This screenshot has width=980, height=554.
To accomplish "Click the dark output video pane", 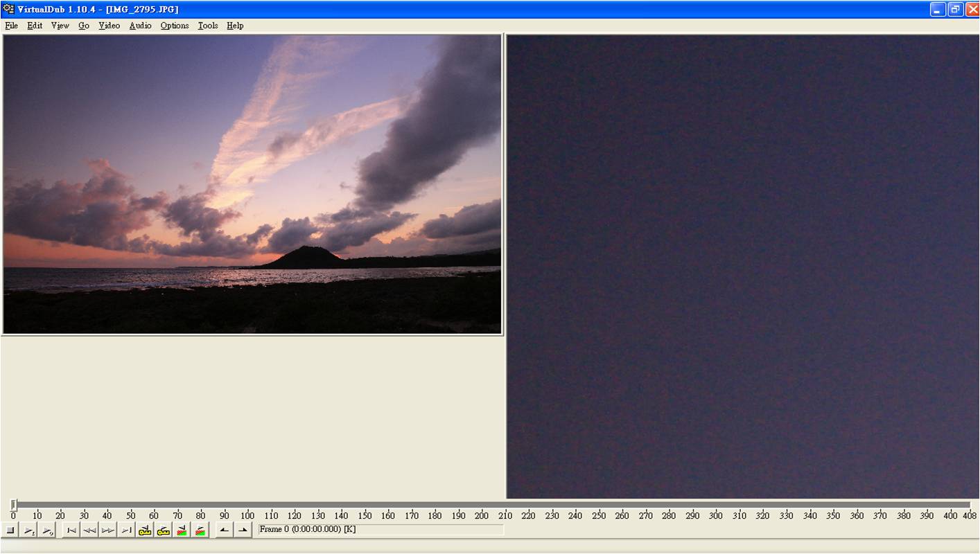I will 742,267.
